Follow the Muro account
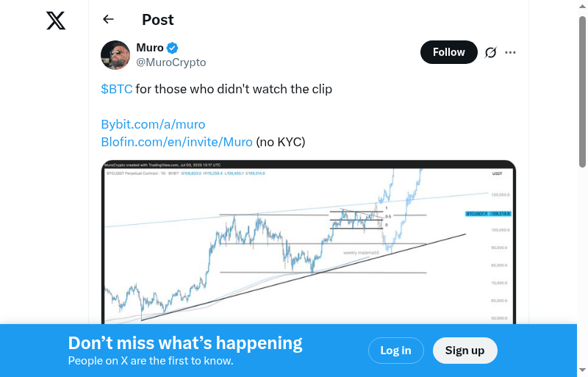This screenshot has width=588, height=377. click(x=448, y=52)
